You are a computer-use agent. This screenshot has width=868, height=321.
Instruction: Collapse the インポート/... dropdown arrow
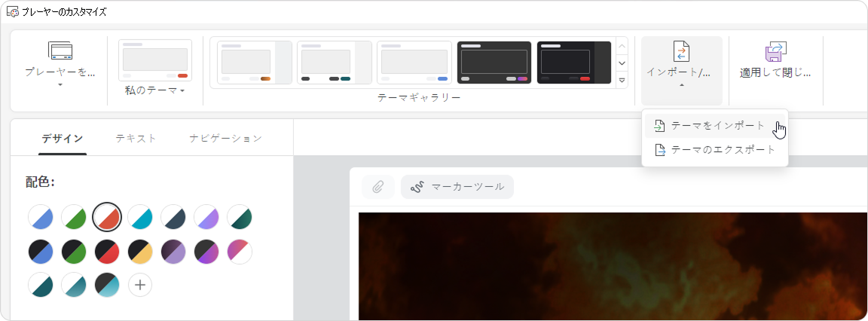pyautogui.click(x=681, y=84)
